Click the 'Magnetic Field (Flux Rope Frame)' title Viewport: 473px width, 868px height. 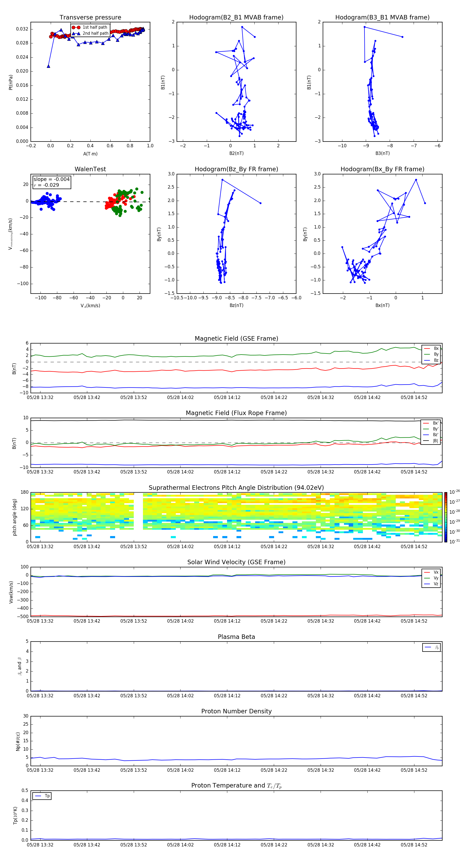tap(236, 413)
